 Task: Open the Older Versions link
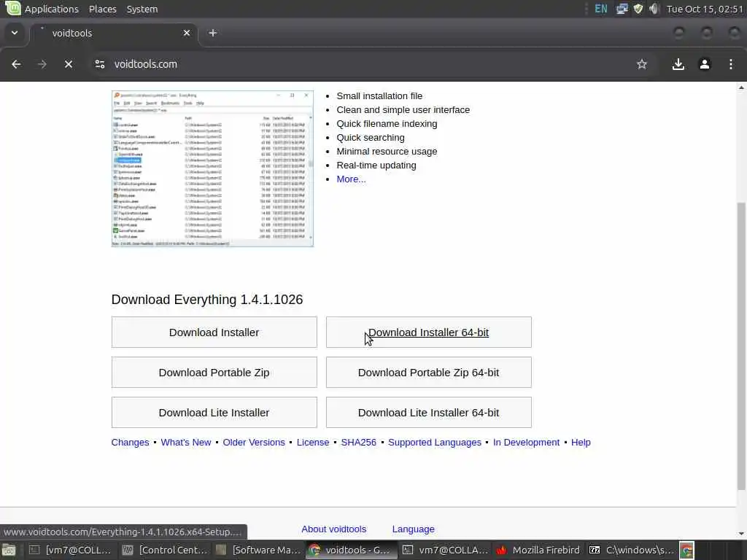point(254,443)
